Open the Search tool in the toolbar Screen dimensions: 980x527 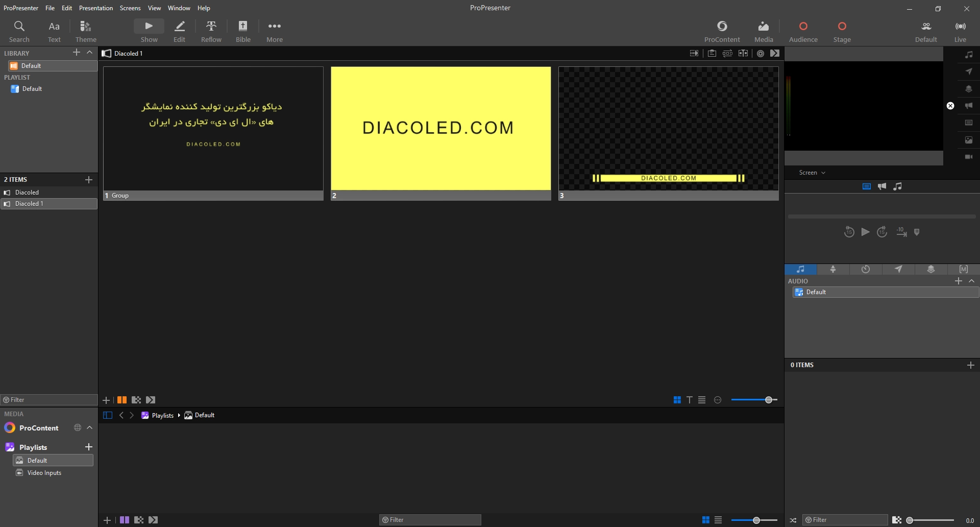click(19, 32)
